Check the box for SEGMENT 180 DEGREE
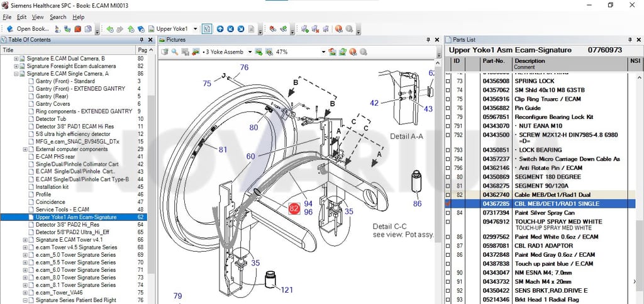The height and width of the screenshot is (304, 644). (448, 177)
